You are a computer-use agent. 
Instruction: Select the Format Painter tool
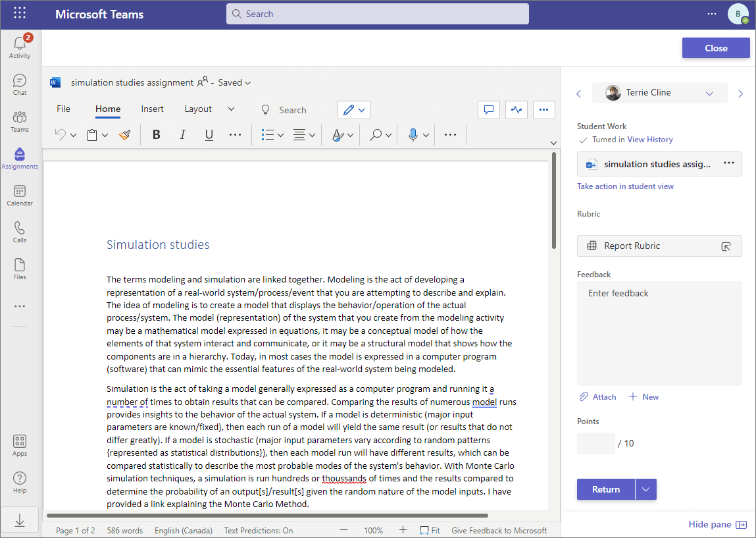tap(124, 134)
